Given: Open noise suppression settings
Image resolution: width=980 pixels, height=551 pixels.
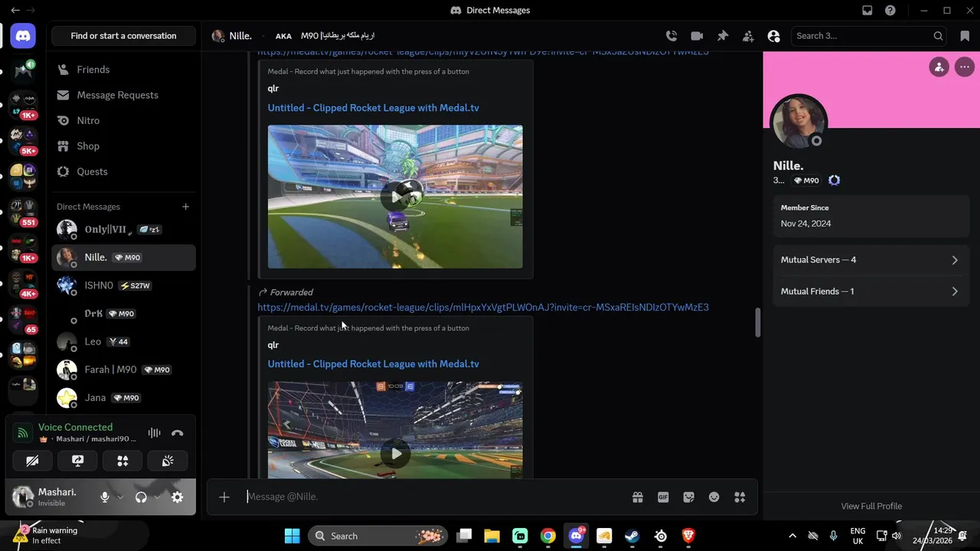Looking at the screenshot, I should 154,433.
